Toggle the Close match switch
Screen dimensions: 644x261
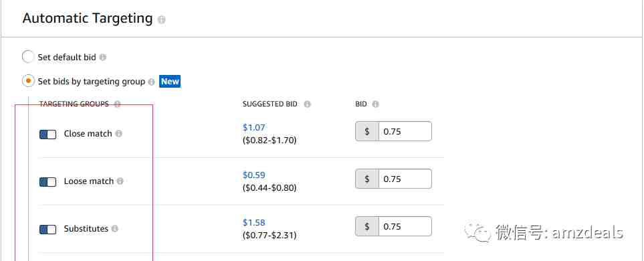[x=47, y=135]
